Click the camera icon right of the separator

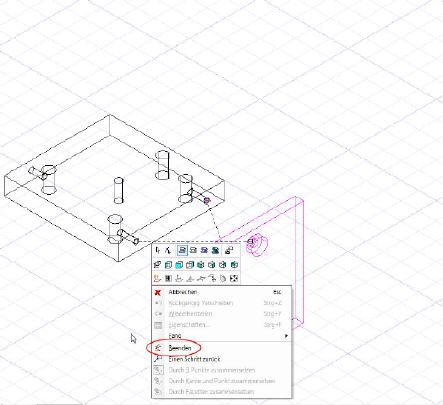coord(229,250)
